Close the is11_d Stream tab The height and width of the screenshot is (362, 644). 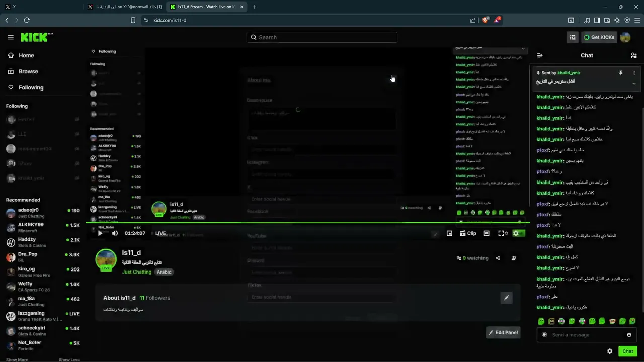tap(242, 7)
